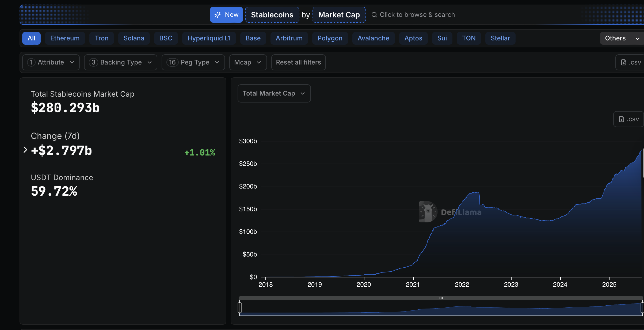Click Reset all filters button
Screen dimensions: 644x330
click(x=298, y=62)
